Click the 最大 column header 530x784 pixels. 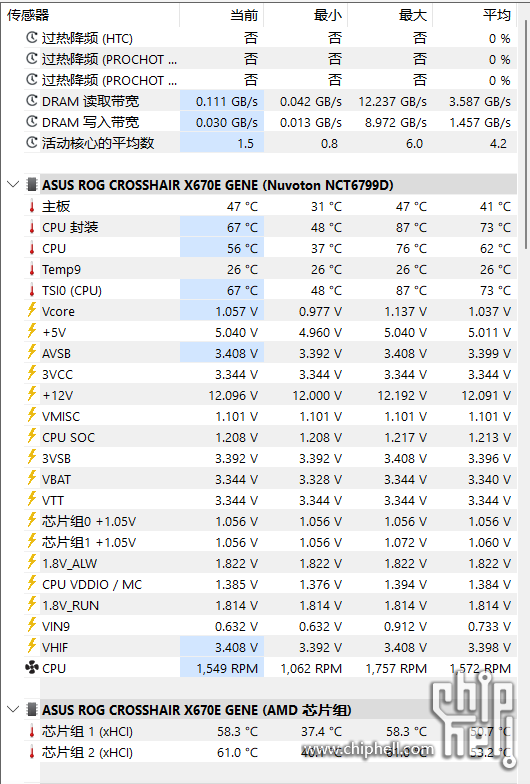point(413,16)
